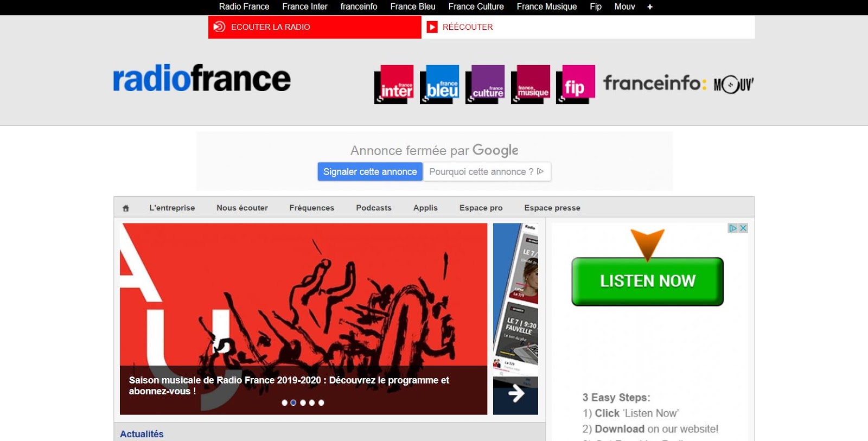Select second carousel dot indicator
The image size is (868, 441).
(293, 403)
